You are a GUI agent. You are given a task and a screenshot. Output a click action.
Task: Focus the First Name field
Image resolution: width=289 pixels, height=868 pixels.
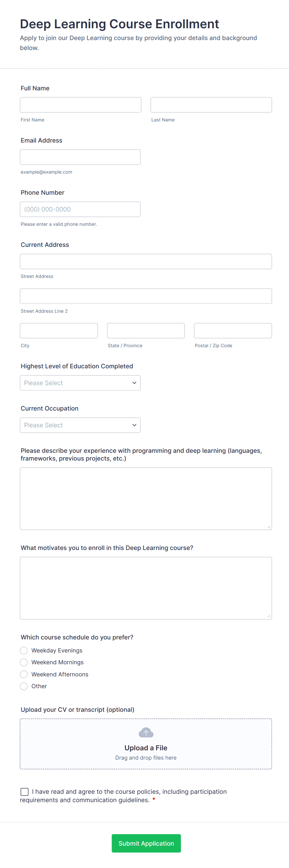80,105
